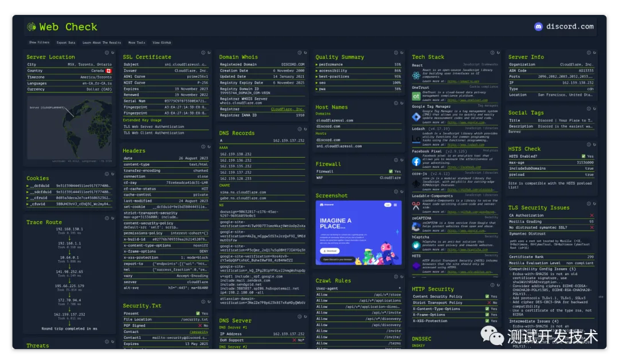Expand the best-practices quality row
Viewport: 619px width, 364px height.
tap(358, 77)
